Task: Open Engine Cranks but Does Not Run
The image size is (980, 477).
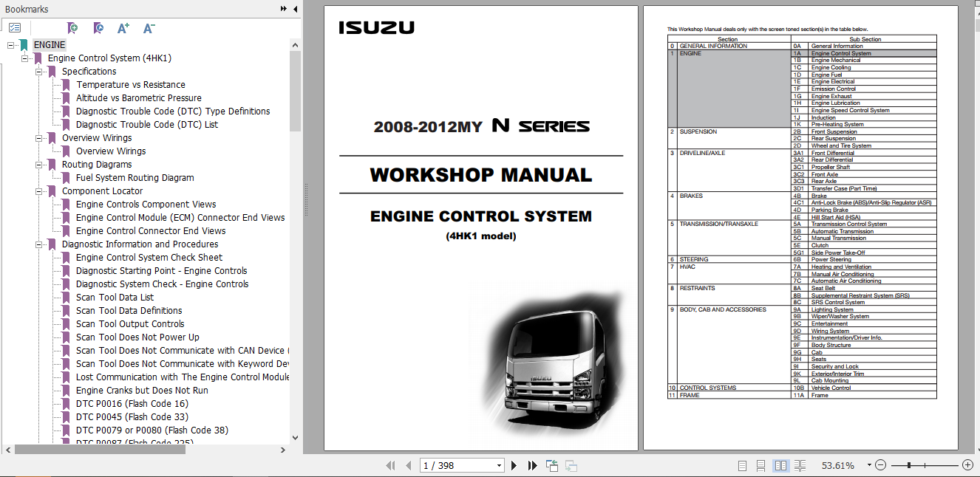Action: 142,391
